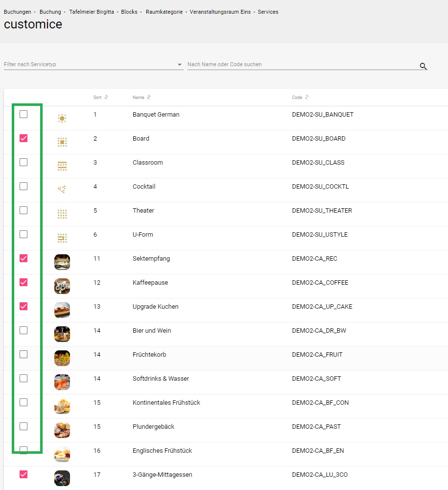Open the Softdrinks & Wasser thumbnail
The height and width of the screenshot is (490, 448).
(x=62, y=382)
